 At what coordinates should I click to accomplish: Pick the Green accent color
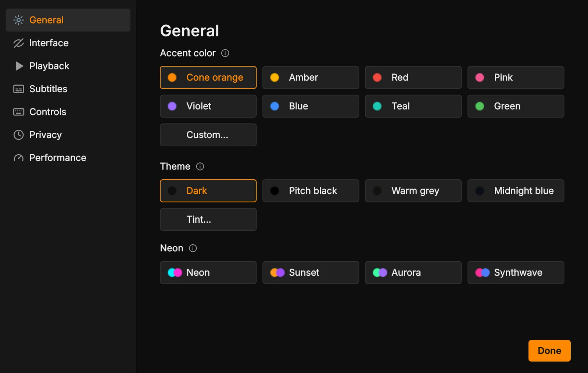click(516, 106)
